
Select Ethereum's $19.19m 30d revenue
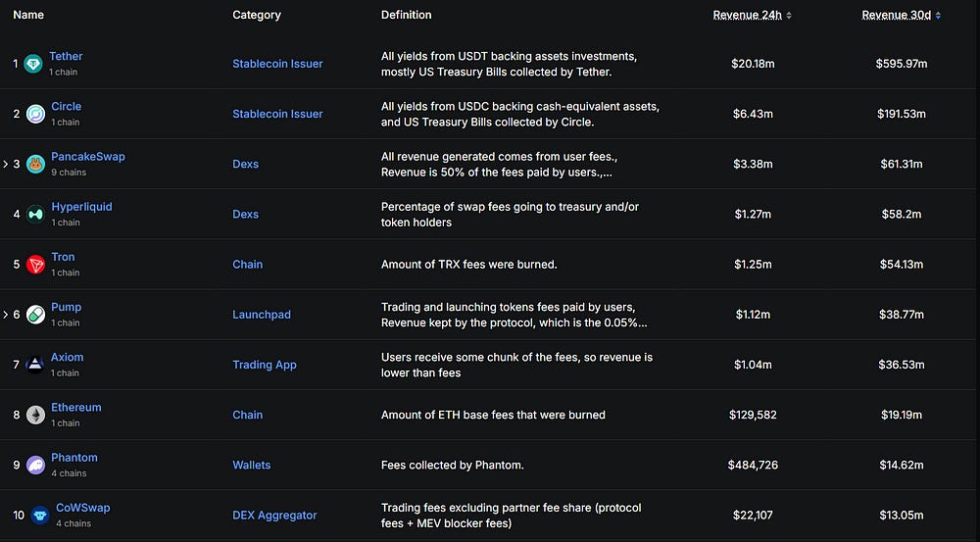point(902,415)
